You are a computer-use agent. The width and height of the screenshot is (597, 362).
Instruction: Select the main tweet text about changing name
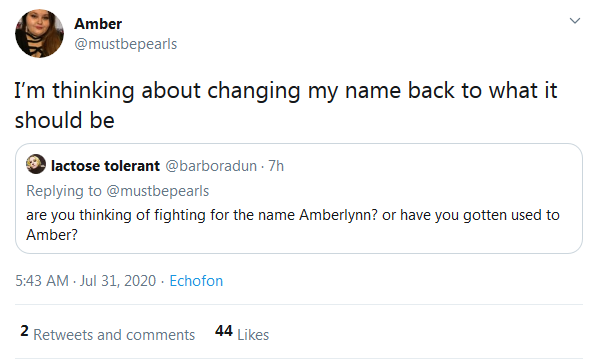pyautogui.click(x=286, y=105)
